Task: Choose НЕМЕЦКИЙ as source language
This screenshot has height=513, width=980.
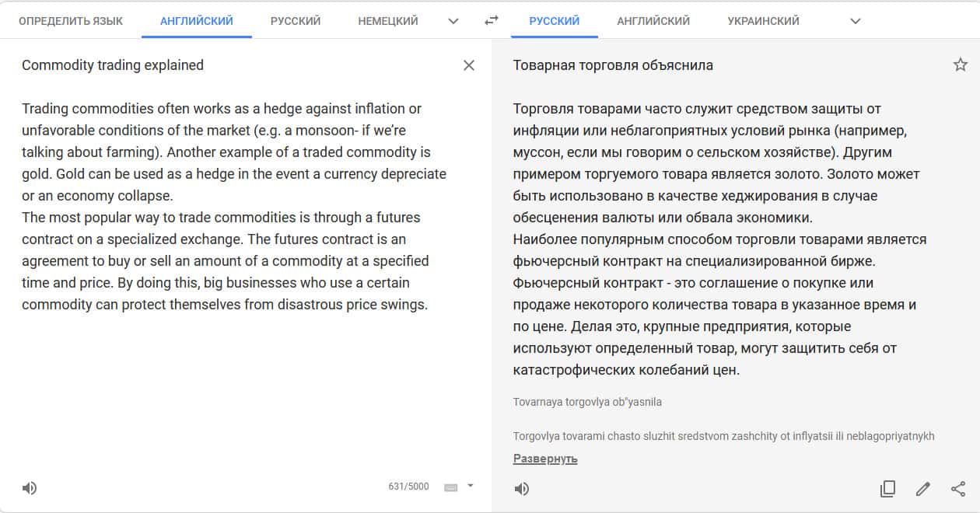Action: click(x=388, y=21)
